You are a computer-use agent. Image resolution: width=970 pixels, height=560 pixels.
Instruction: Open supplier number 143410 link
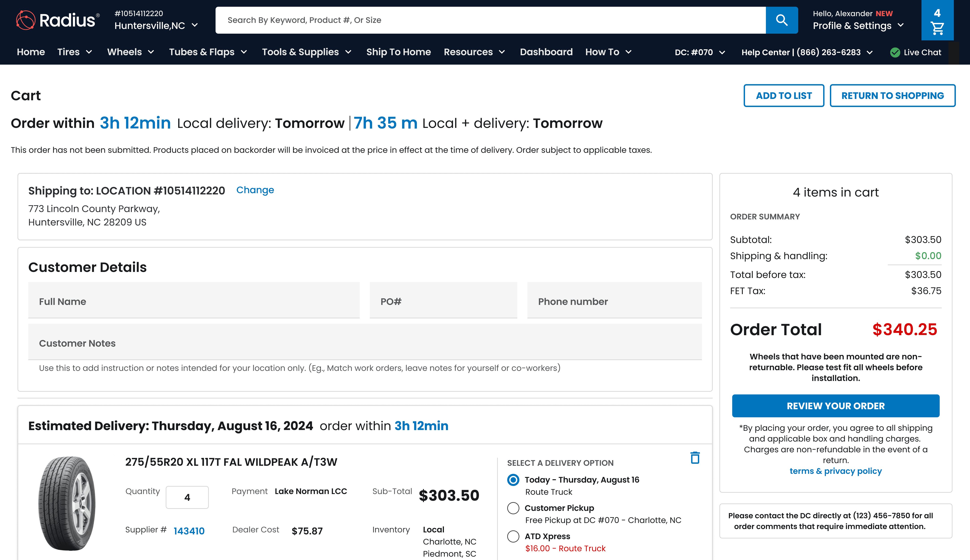pyautogui.click(x=189, y=531)
